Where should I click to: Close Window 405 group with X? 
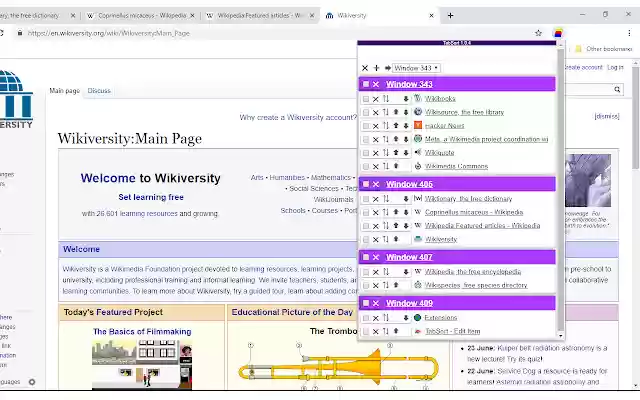click(376, 184)
